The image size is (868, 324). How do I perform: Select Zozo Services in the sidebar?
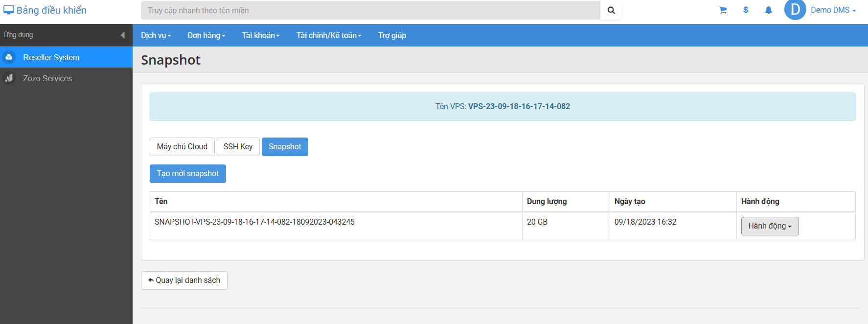66,78
